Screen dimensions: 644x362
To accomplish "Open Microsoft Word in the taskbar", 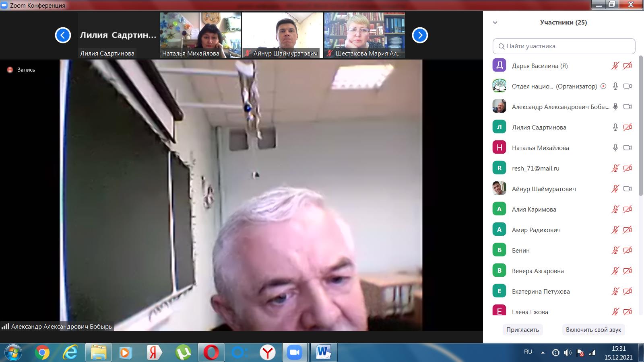I will point(323,353).
